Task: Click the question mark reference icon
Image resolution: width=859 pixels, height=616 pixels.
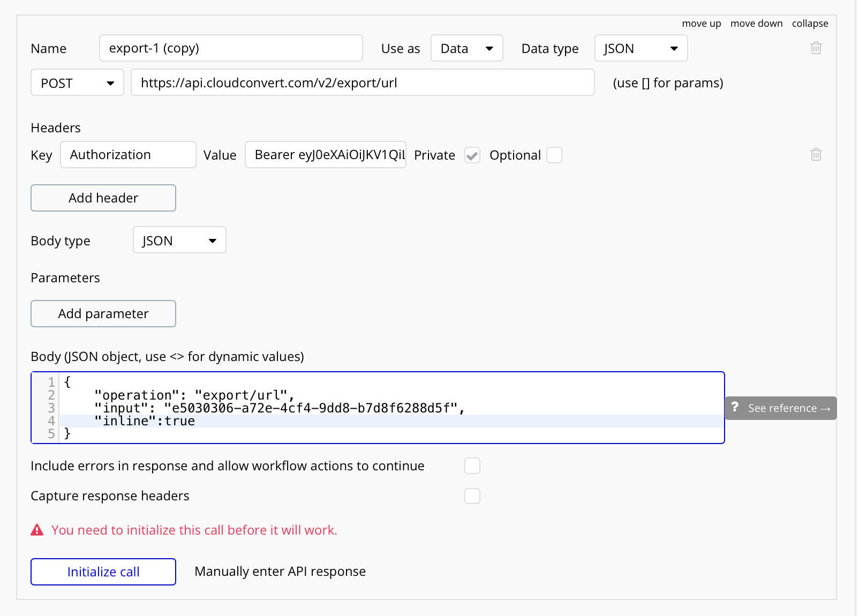Action: point(735,407)
